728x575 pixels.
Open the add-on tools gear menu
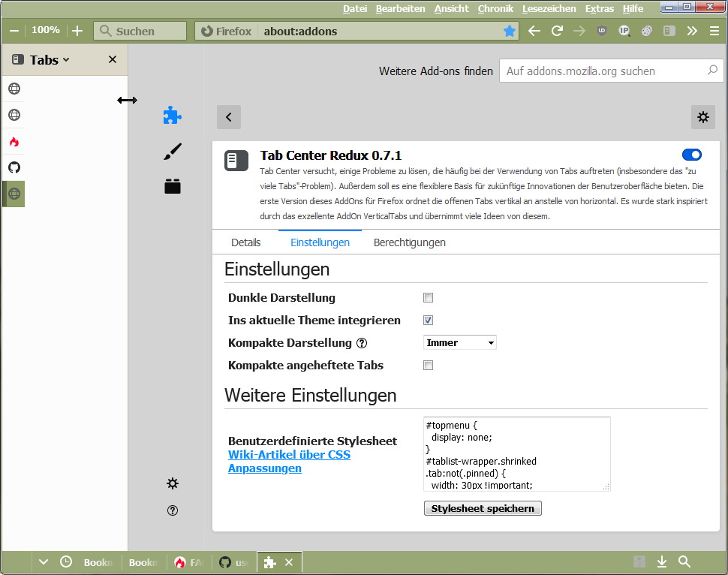click(703, 117)
